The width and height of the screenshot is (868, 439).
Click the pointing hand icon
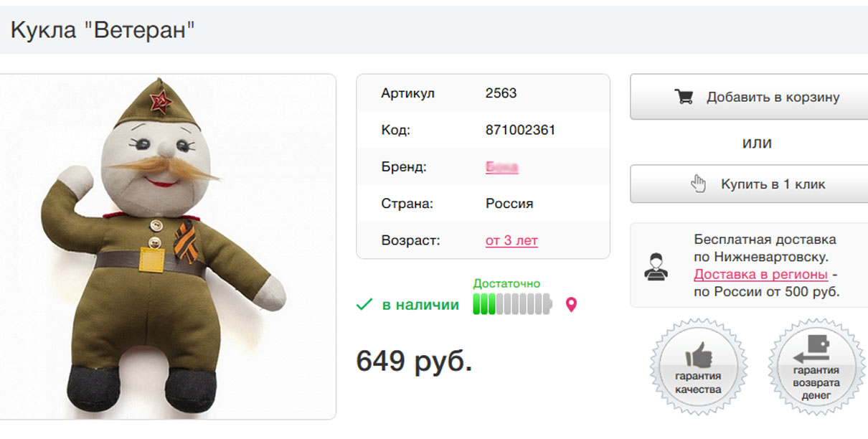(698, 184)
